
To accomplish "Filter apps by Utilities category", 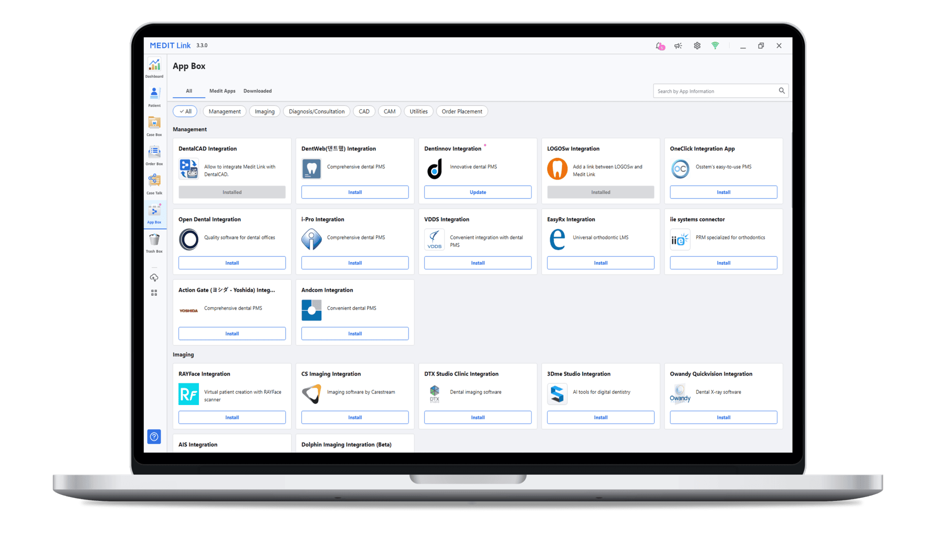I will pyautogui.click(x=419, y=112).
